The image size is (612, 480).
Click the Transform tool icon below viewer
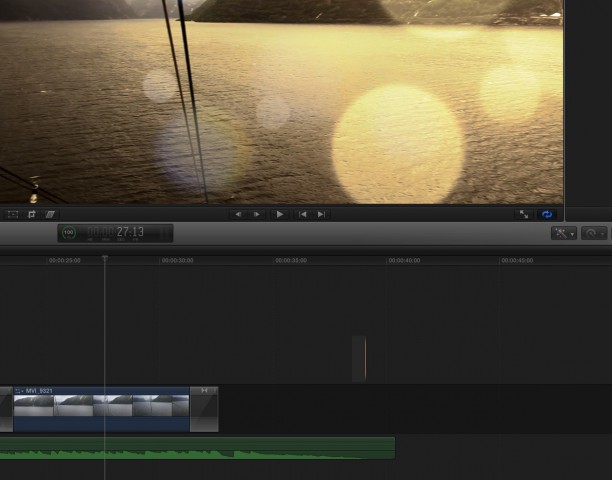click(13, 214)
